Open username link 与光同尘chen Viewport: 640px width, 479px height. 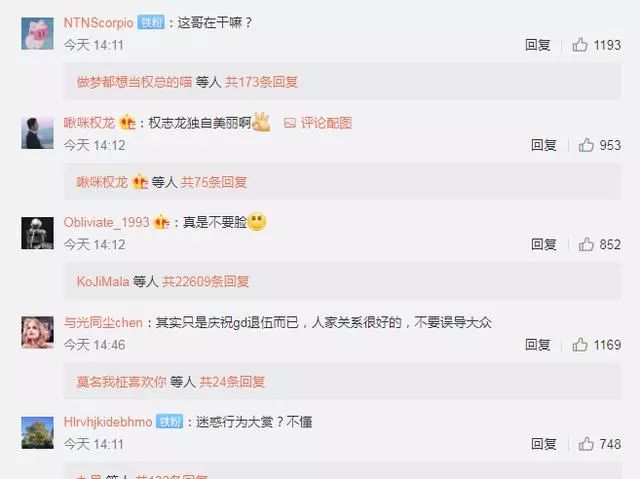pos(103,323)
